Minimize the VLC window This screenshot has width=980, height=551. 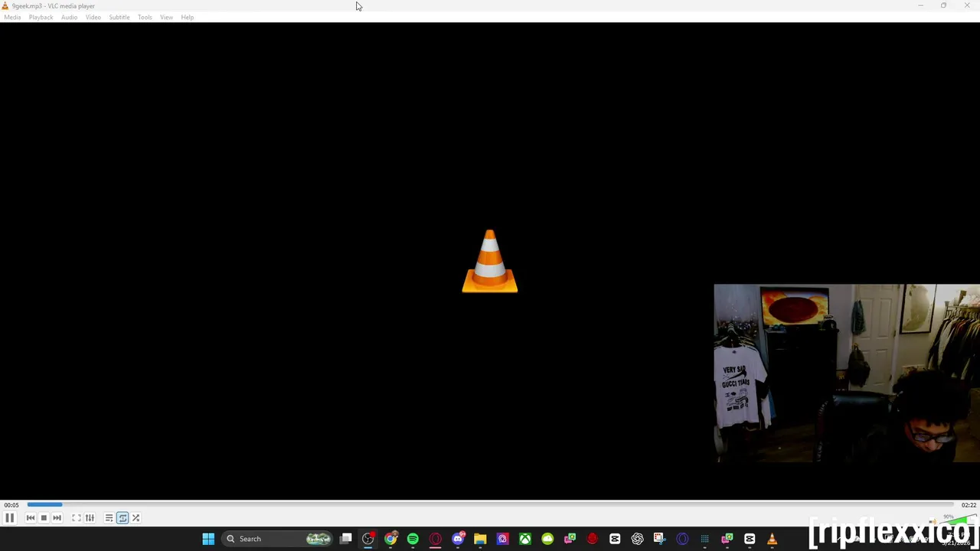[921, 5]
